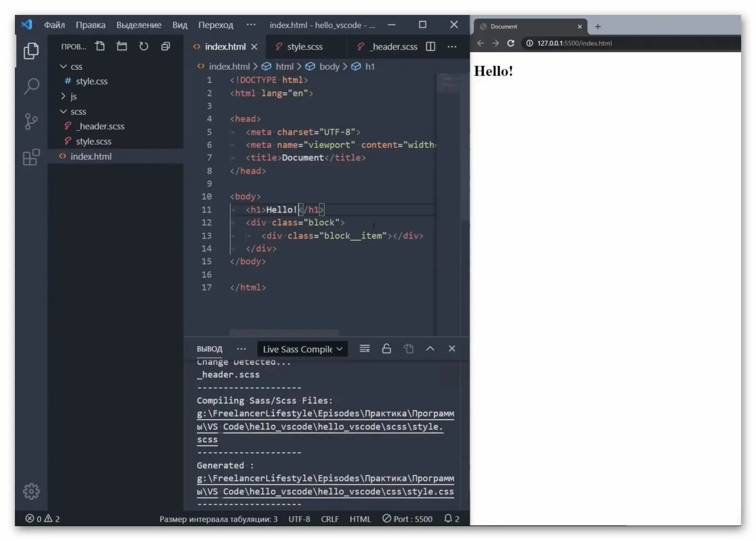The height and width of the screenshot is (541, 756).
Task: Open style.scss in the explorer tree
Action: pyautogui.click(x=94, y=141)
